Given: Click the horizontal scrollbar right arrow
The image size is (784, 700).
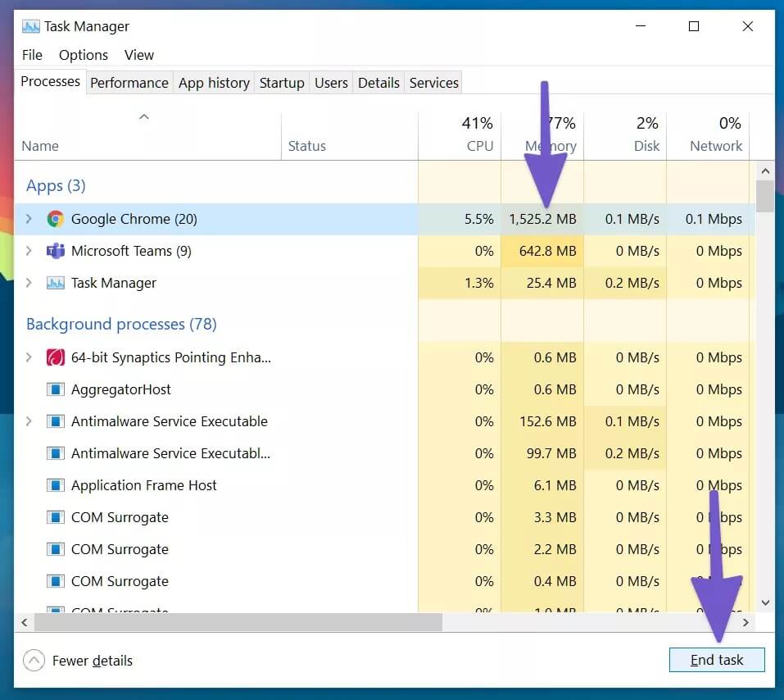Looking at the screenshot, I should [x=745, y=622].
